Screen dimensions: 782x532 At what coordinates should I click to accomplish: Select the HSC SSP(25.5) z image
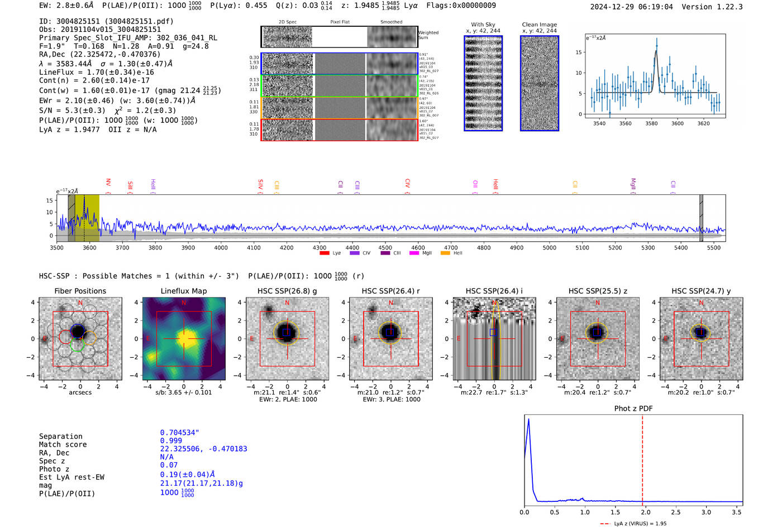[598, 339]
